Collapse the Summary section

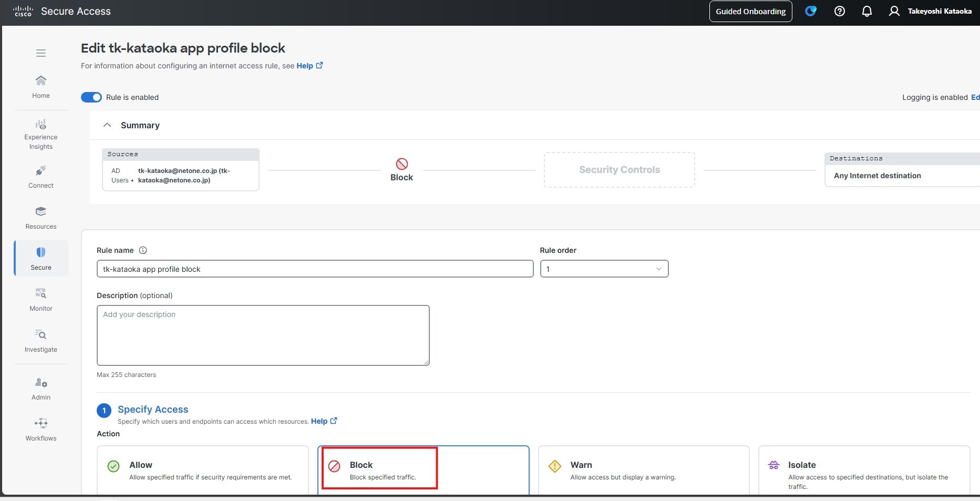coord(107,125)
